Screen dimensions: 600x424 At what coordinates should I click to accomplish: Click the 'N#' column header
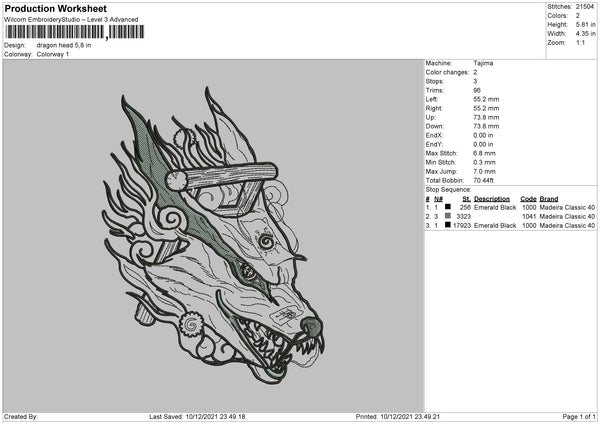tap(439, 199)
